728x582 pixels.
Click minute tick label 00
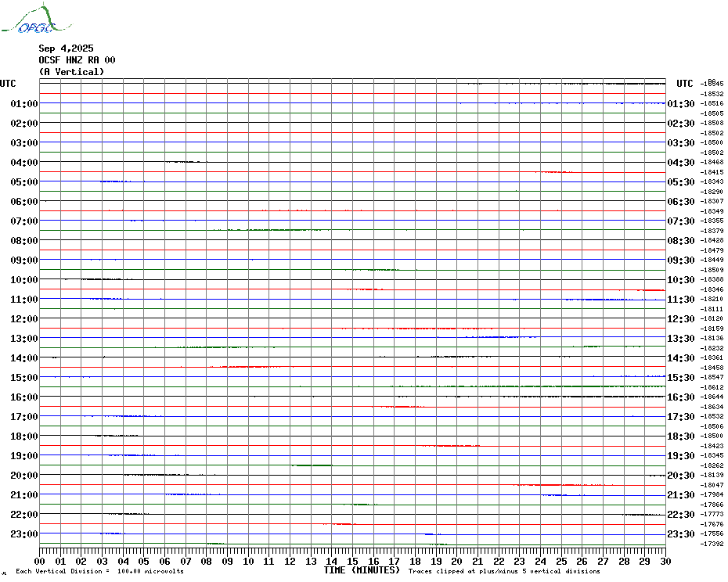(40, 561)
